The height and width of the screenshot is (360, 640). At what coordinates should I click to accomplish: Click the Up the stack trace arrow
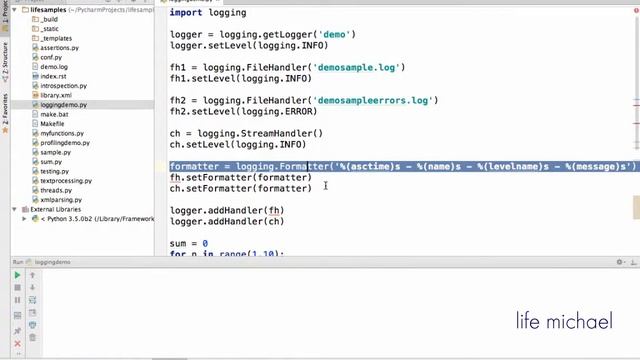[x=33, y=275]
